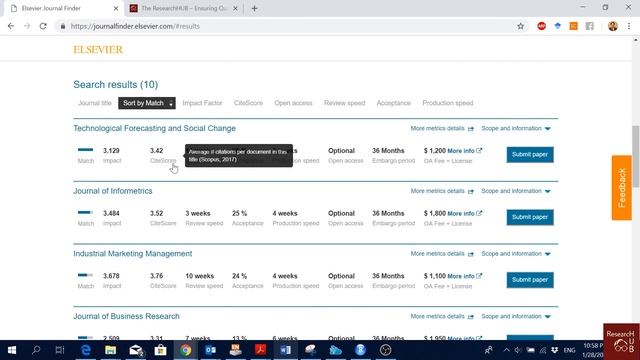Open More info for $1,100 OA fee
Viewport: 640px width, 360px height.
[x=464, y=276]
